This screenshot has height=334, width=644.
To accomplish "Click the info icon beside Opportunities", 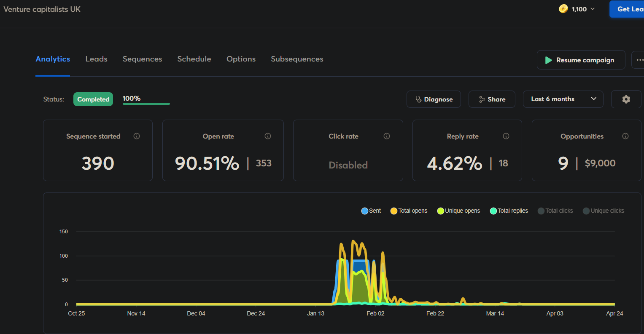I will (x=625, y=136).
